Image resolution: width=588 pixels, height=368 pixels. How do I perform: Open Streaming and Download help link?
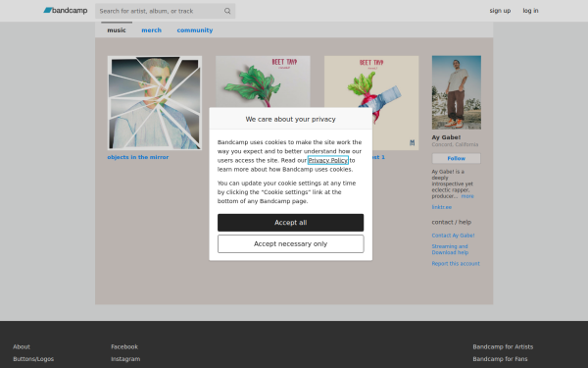coord(450,249)
